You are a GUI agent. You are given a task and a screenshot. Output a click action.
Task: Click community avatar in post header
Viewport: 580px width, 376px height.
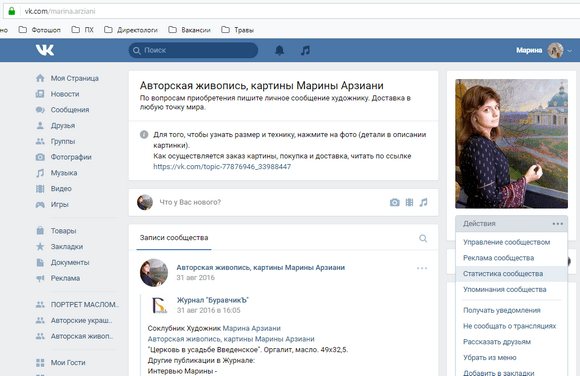[x=154, y=273]
